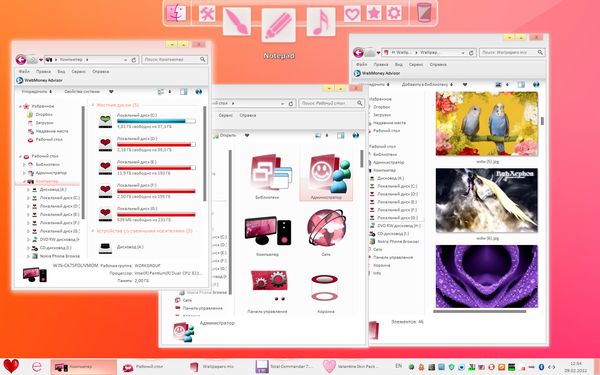The width and height of the screenshot is (600, 375).
Task: Open the Компьютер monitor icon in middle window
Action: tap(267, 230)
